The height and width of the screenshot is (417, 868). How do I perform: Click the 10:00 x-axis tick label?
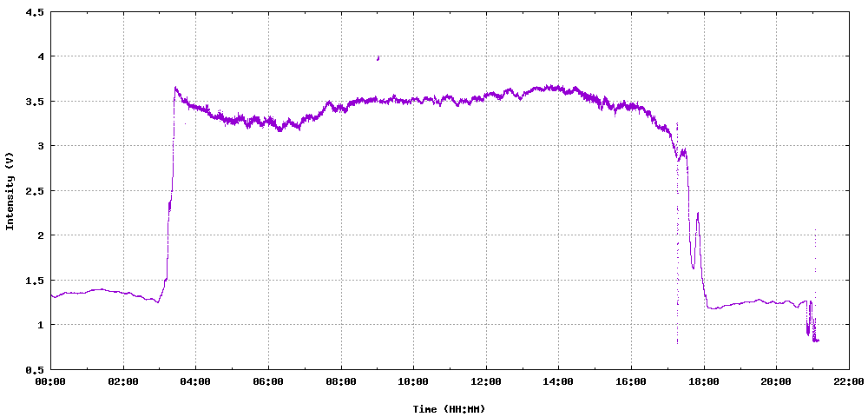click(413, 381)
